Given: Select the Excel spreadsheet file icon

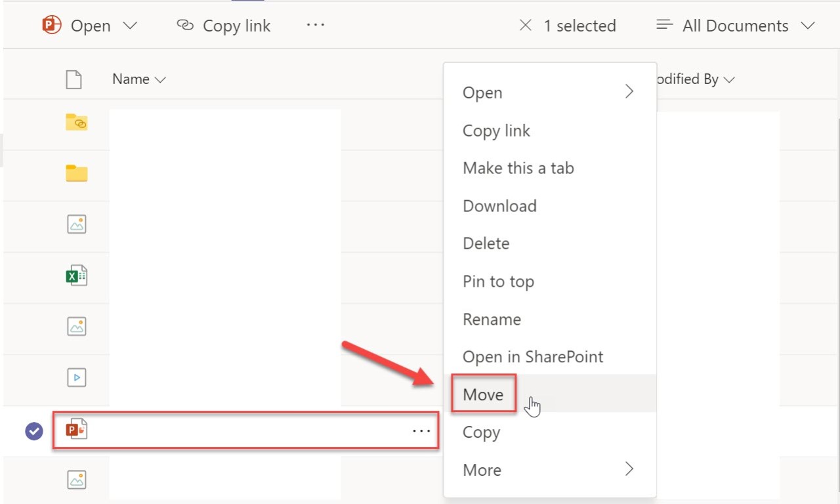Looking at the screenshot, I should [x=76, y=275].
